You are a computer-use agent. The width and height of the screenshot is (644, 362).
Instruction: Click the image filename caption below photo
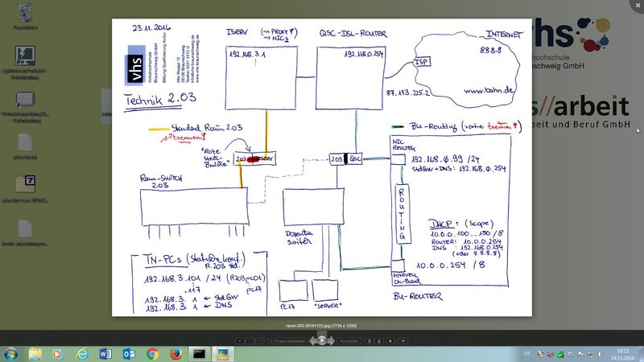[321, 326]
